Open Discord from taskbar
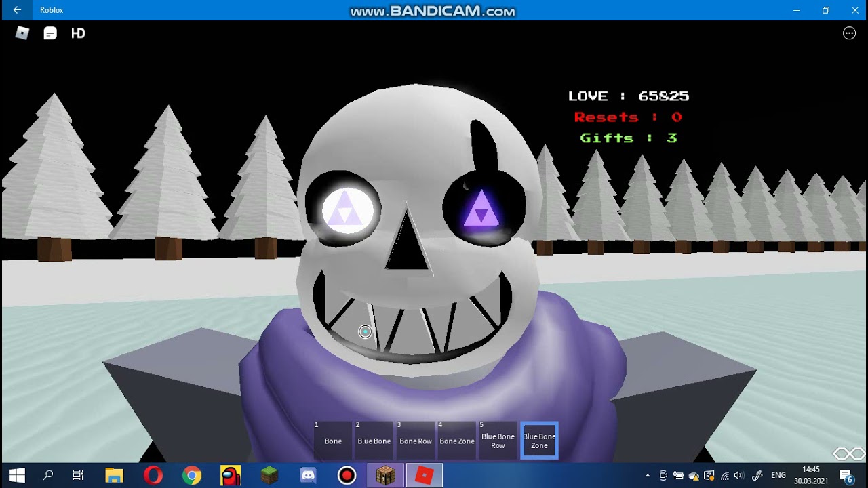 pyautogui.click(x=309, y=476)
